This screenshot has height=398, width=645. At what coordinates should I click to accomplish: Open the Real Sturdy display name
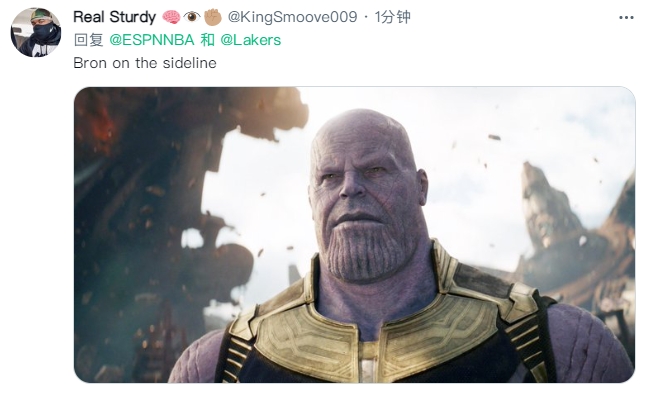click(114, 17)
